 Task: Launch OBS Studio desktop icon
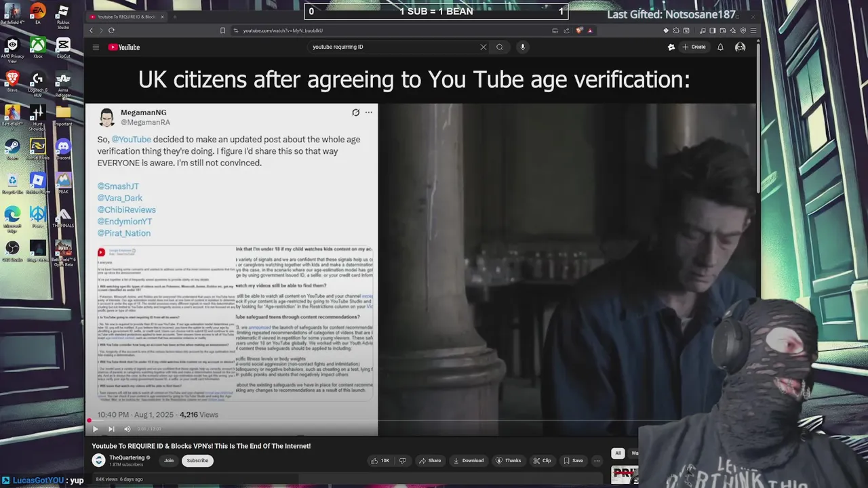[12, 251]
